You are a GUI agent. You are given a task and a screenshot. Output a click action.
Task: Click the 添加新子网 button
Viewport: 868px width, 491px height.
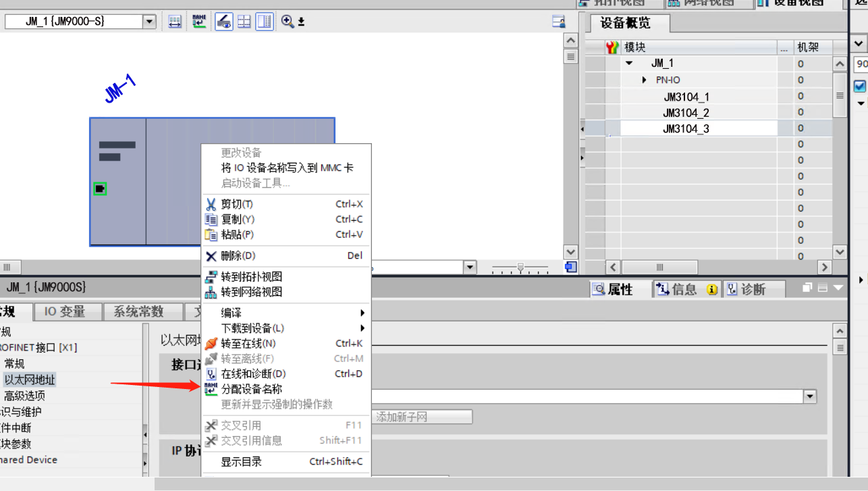pos(422,417)
